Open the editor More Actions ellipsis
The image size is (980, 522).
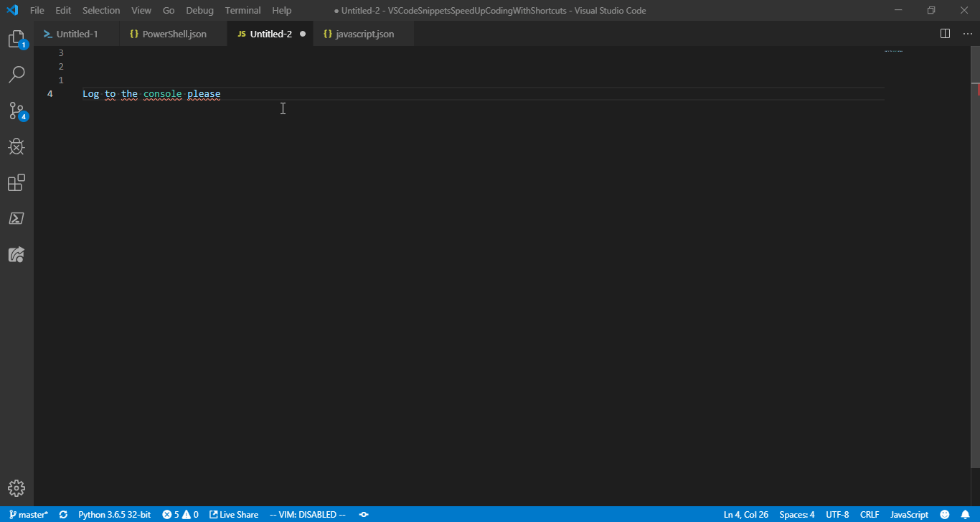point(967,34)
